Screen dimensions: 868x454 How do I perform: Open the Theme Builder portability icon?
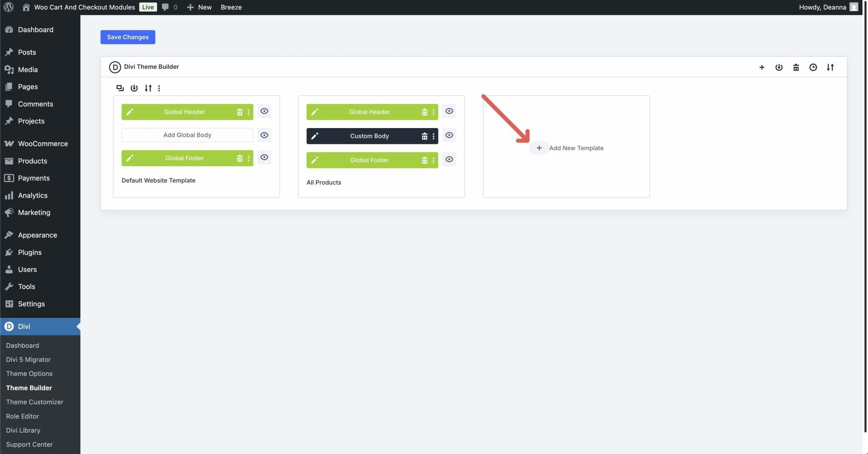[x=779, y=67]
